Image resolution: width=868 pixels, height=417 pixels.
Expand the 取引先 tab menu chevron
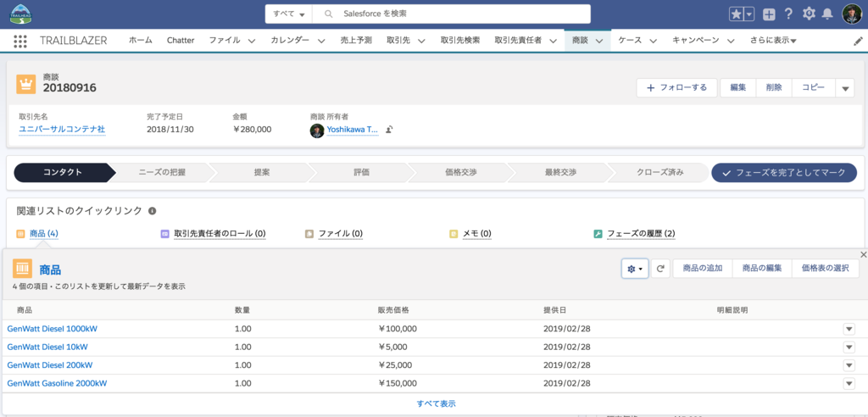pos(421,41)
